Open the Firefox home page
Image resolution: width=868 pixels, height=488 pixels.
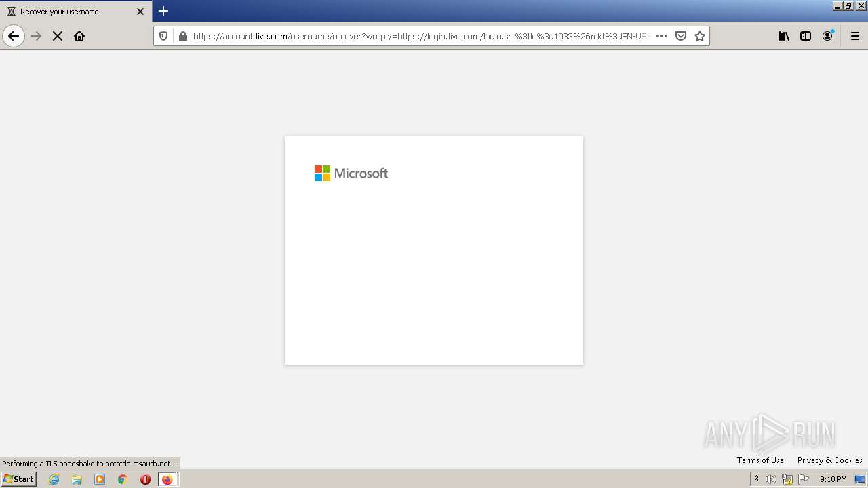(79, 36)
